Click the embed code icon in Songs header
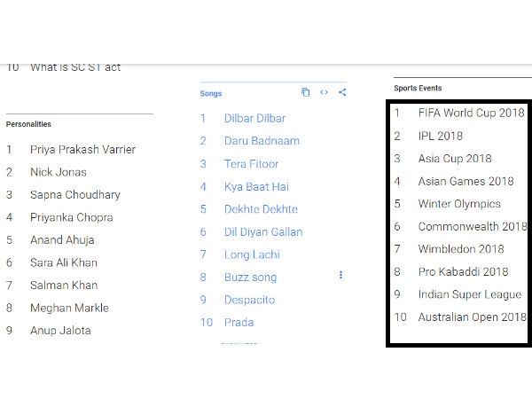Screen dimensions: 532x399 pyautogui.click(x=324, y=92)
